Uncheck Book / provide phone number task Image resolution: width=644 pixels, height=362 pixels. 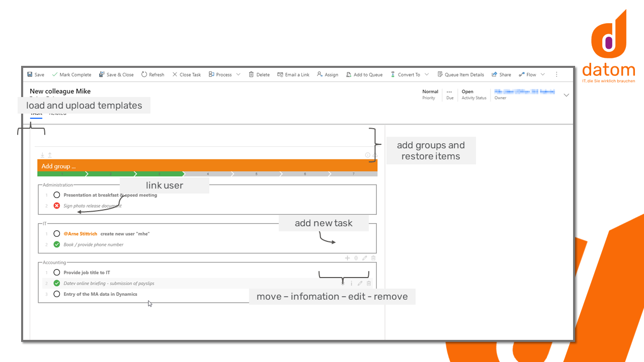point(57,244)
